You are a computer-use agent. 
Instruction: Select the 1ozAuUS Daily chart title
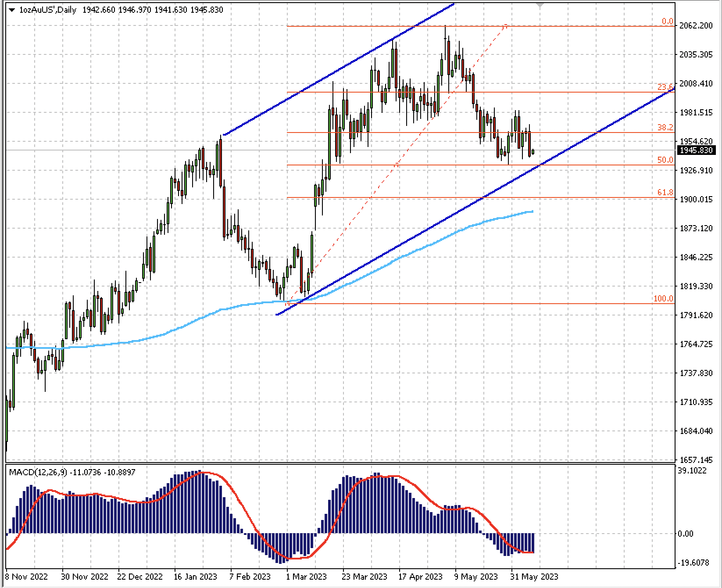pos(48,10)
